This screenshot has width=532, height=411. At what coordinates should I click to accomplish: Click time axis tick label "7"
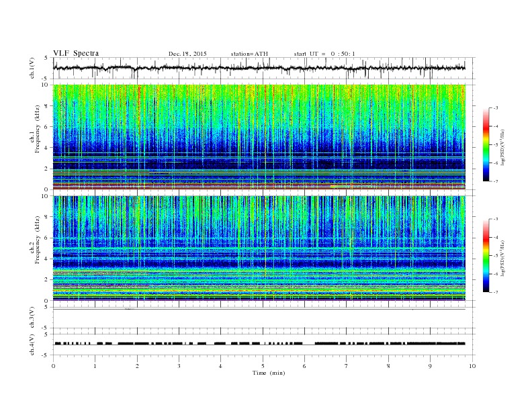pyautogui.click(x=347, y=366)
